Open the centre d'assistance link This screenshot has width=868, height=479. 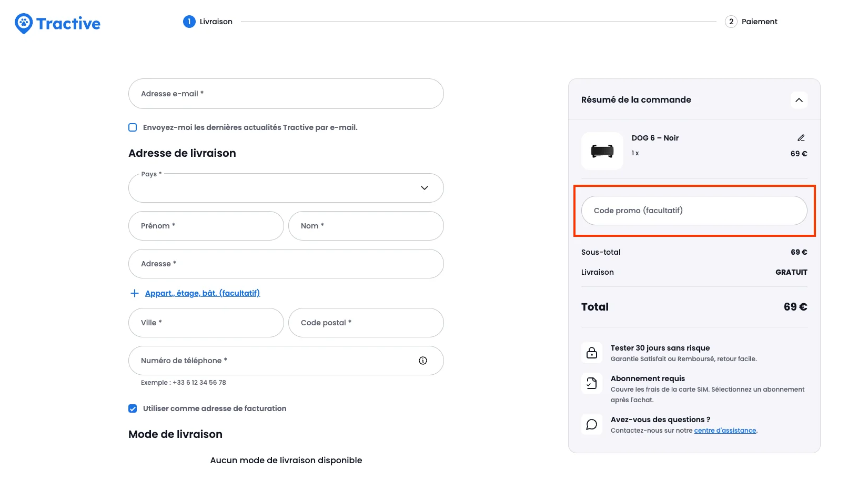[x=725, y=430]
